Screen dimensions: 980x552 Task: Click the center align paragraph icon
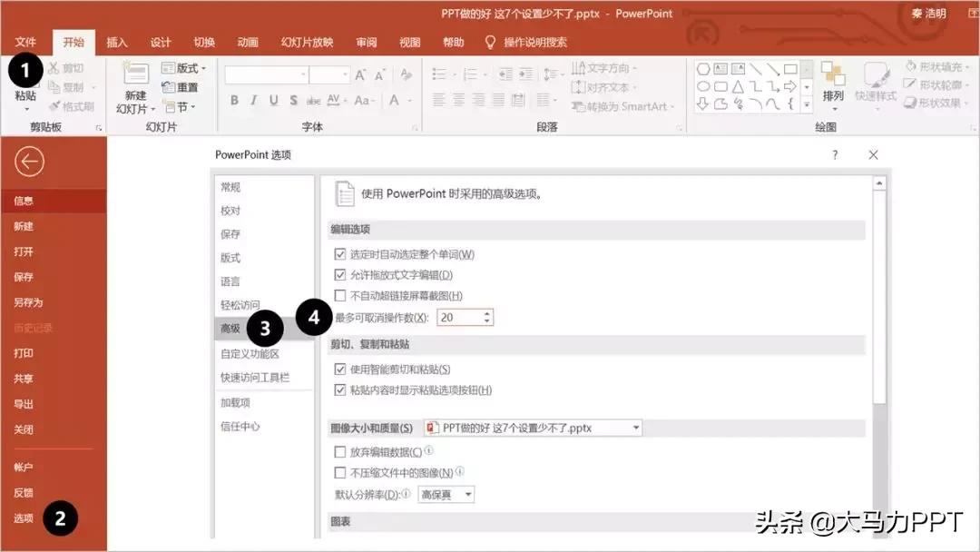pos(459,99)
